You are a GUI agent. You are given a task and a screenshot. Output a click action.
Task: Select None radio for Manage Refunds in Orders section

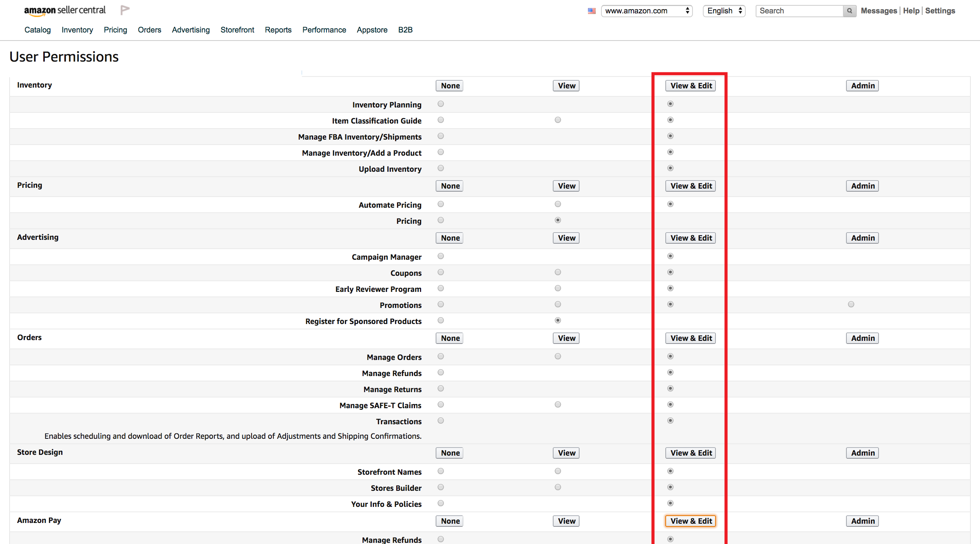[x=441, y=373]
